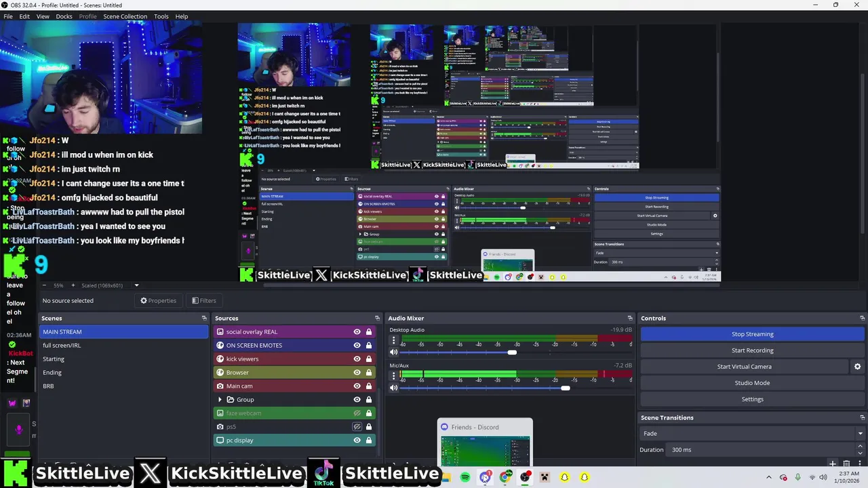868x488 pixels.
Task: Show the faze webcam source
Action: [x=357, y=413]
